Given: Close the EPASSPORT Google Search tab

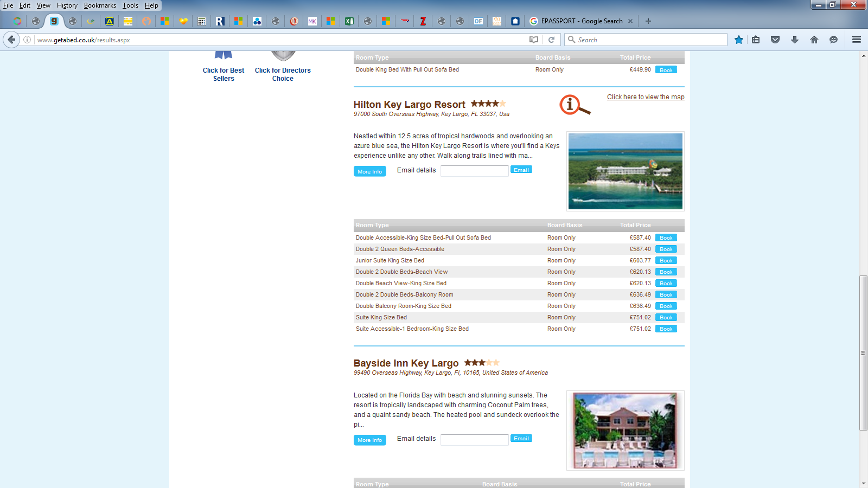Looking at the screenshot, I should 630,21.
